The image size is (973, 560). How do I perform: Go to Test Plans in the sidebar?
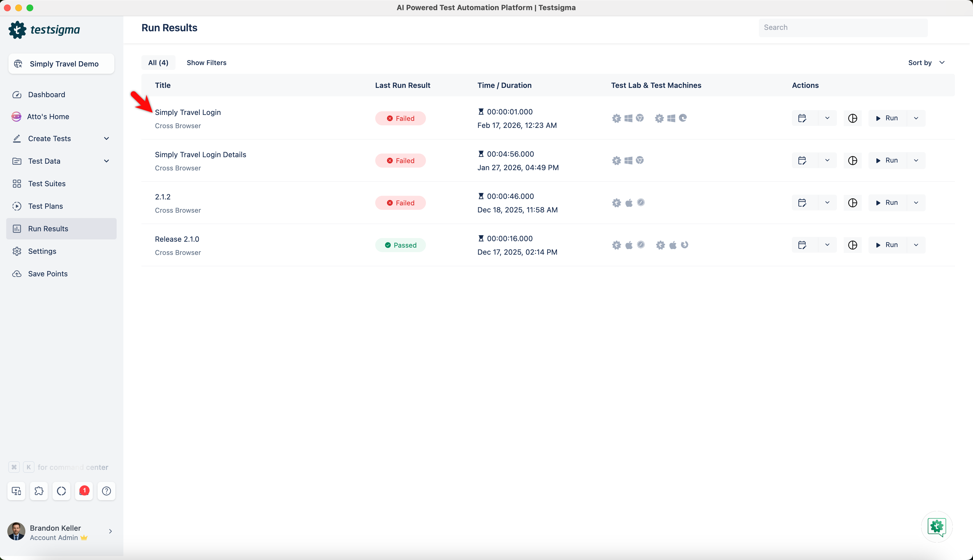point(45,206)
